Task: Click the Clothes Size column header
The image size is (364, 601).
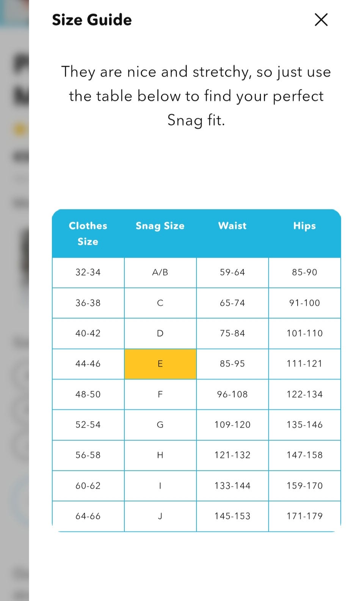Action: [88, 233]
